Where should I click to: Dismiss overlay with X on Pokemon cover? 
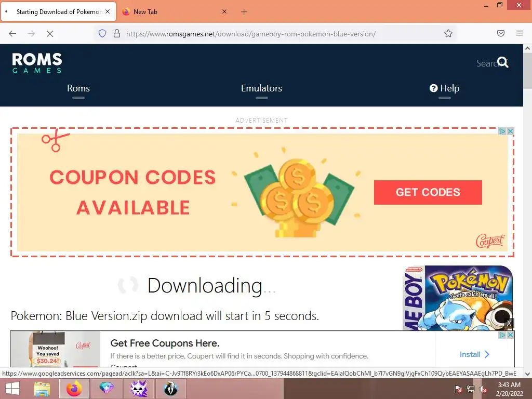pyautogui.click(x=509, y=323)
